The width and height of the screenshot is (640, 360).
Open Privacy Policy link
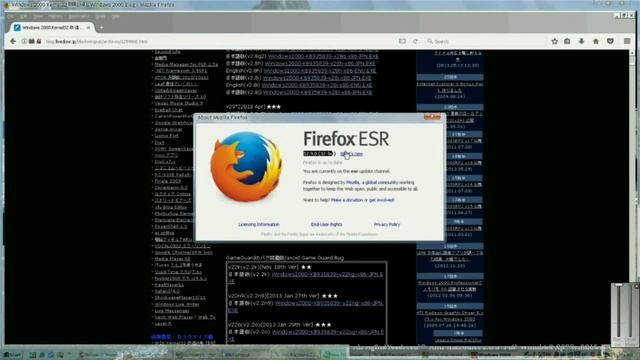point(387,224)
